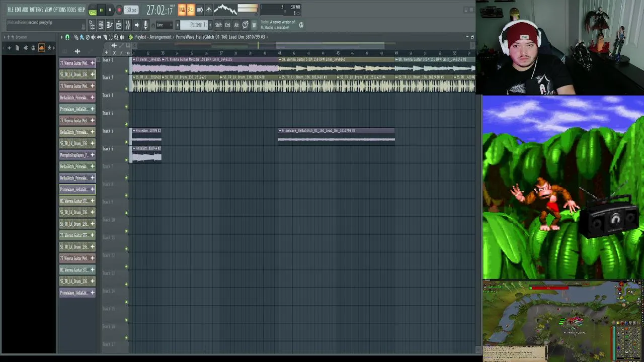Select the Draw pencil tool

pyautogui.click(x=76, y=37)
